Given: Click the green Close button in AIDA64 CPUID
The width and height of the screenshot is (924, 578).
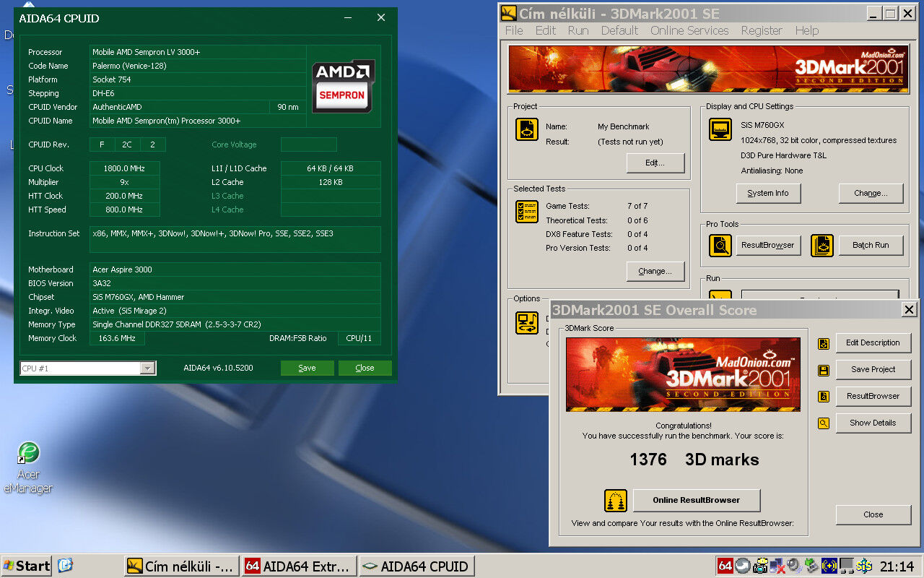Looking at the screenshot, I should pyautogui.click(x=365, y=368).
